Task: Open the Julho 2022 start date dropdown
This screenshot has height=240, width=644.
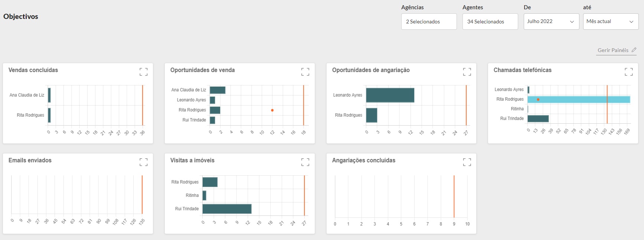Action: pos(551,22)
